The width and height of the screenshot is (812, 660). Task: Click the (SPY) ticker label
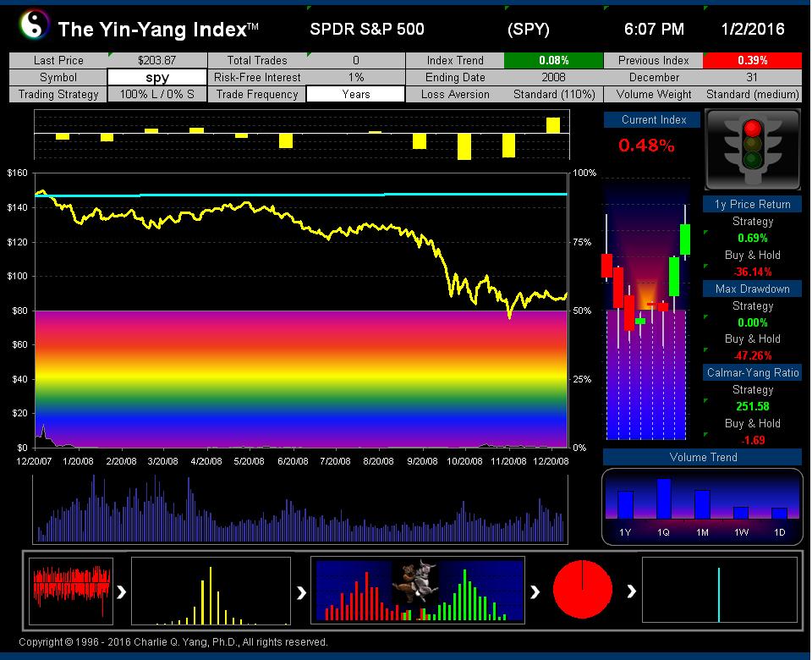point(528,29)
